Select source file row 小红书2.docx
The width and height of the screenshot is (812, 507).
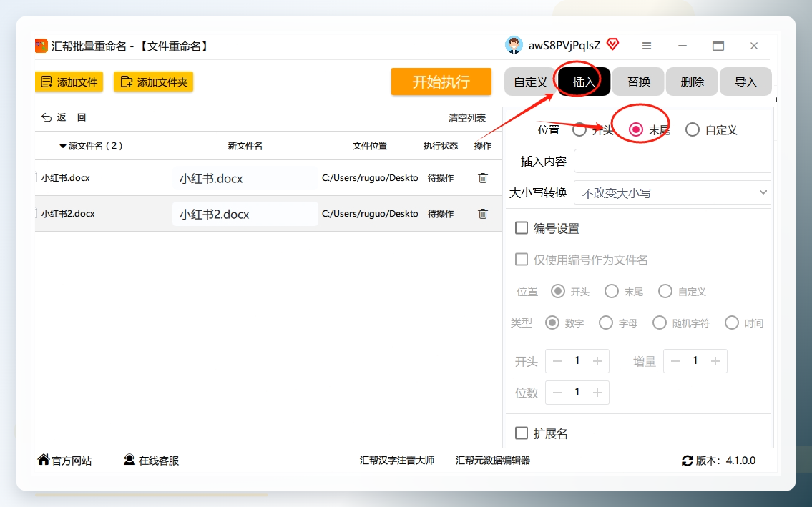pos(68,213)
